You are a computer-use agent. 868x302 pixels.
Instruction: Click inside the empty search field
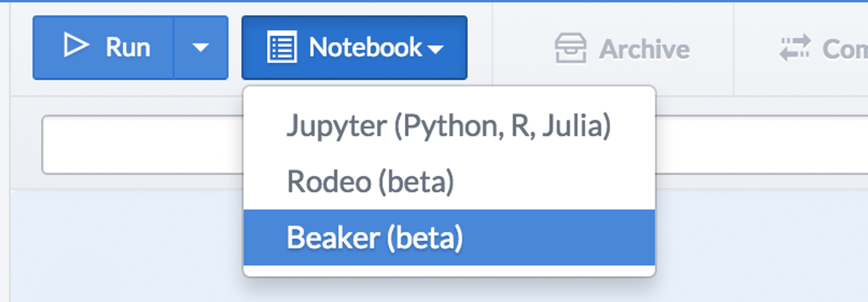[x=136, y=145]
